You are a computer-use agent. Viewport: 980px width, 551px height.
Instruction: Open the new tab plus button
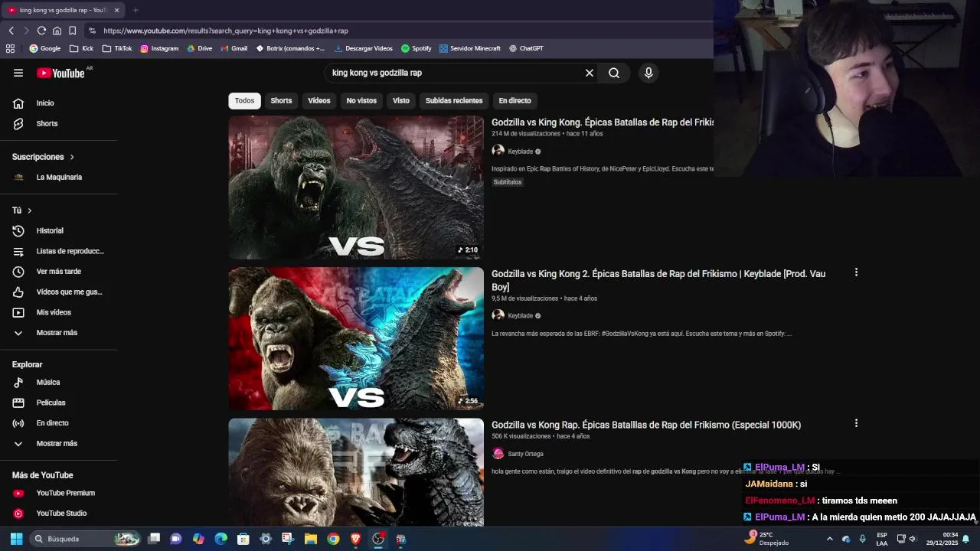click(x=136, y=10)
